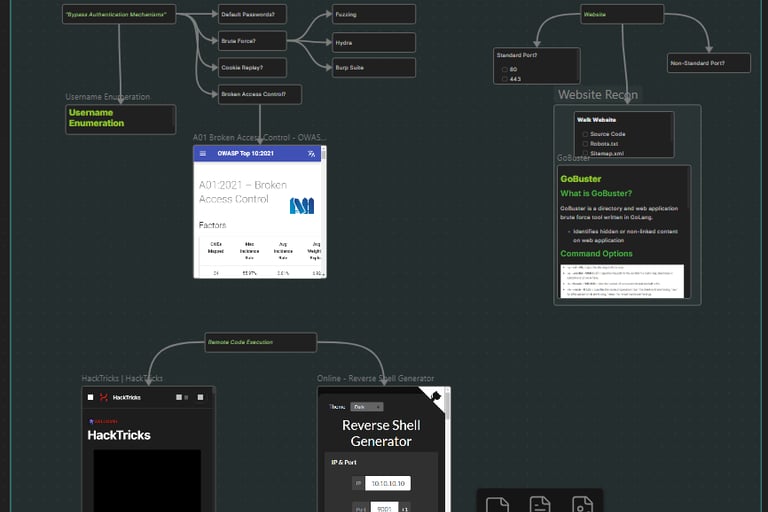
Task: Click the black video area in HackTricks page
Action: click(147, 480)
